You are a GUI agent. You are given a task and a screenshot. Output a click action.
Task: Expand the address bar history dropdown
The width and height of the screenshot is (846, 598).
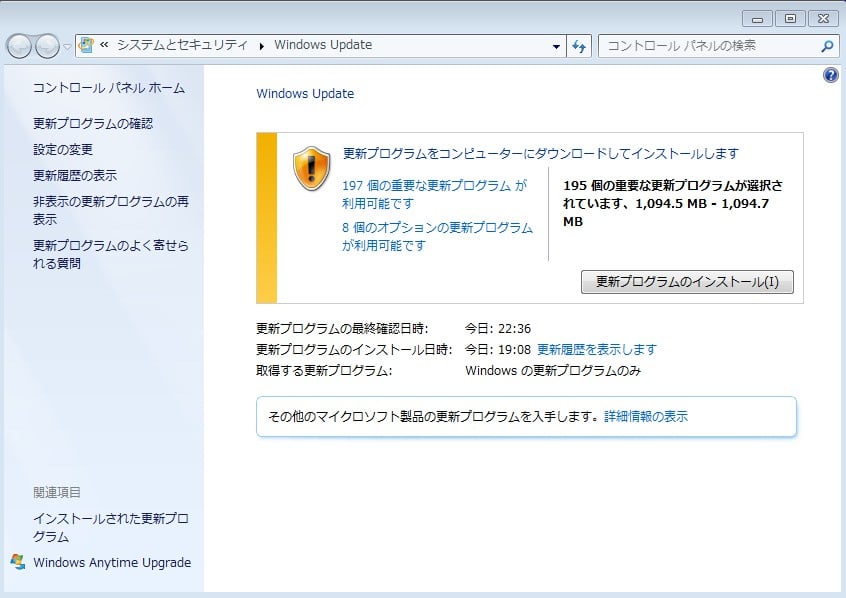[x=557, y=46]
